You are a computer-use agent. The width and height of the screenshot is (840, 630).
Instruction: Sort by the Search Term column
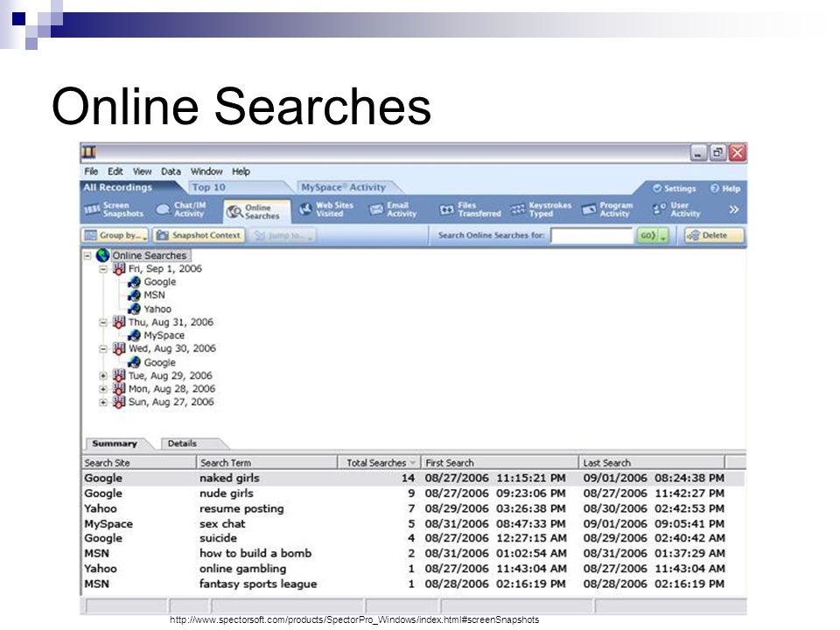(267, 463)
